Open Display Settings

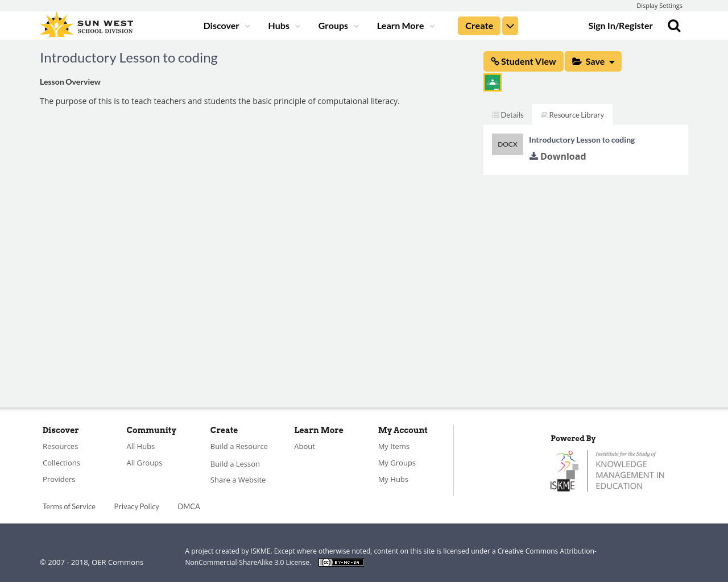[x=659, y=5]
